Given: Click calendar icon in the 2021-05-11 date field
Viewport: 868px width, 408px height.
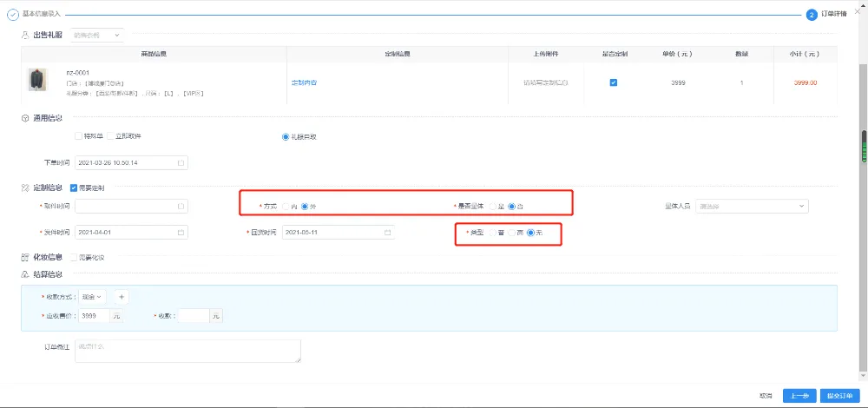Looking at the screenshot, I should (x=387, y=233).
